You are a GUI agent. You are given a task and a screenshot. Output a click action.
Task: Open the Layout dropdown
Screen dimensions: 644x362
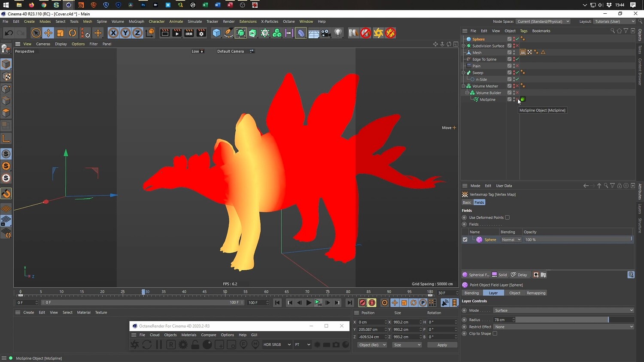pos(615,21)
